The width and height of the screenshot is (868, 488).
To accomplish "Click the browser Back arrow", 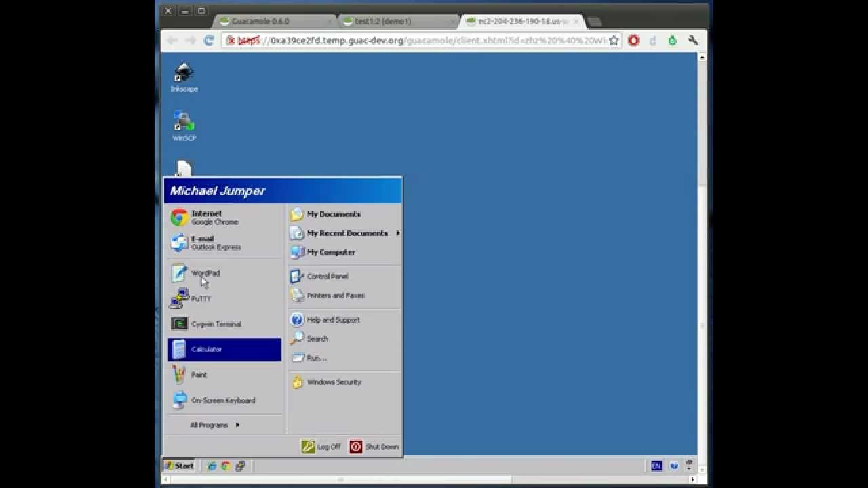I will tap(172, 41).
